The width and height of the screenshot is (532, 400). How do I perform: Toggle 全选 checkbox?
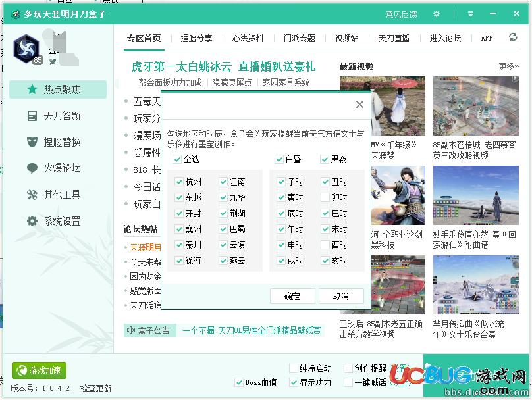pos(177,159)
